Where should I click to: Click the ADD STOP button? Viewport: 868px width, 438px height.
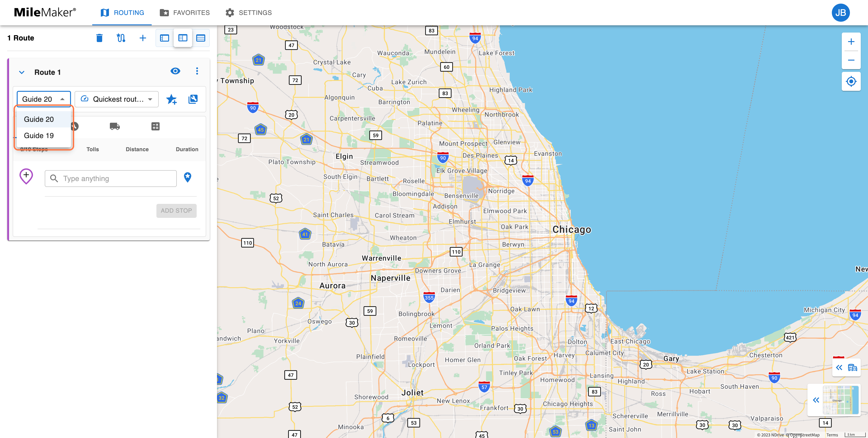point(176,211)
